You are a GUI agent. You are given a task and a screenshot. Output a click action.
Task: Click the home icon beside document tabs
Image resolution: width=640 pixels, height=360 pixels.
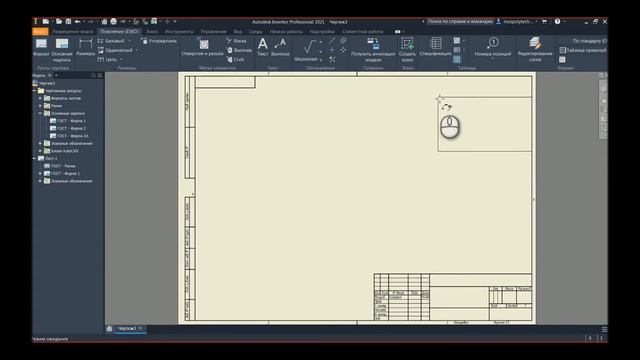(109, 329)
